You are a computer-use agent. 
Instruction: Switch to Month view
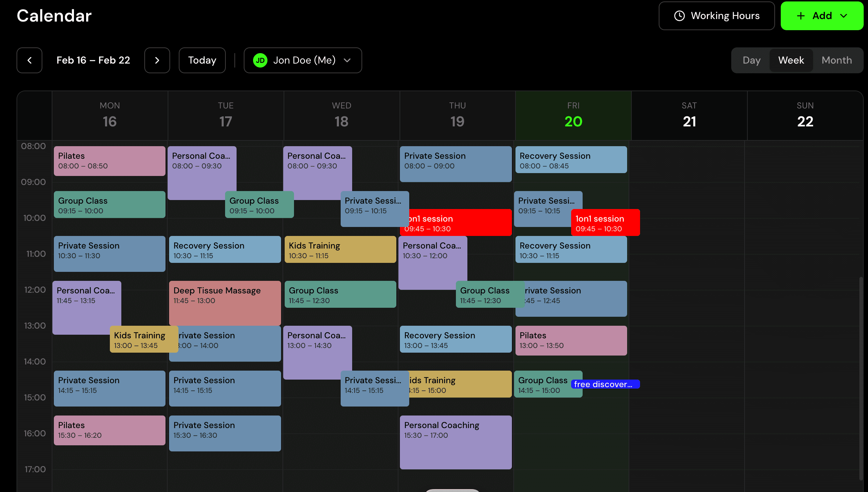[836, 60]
